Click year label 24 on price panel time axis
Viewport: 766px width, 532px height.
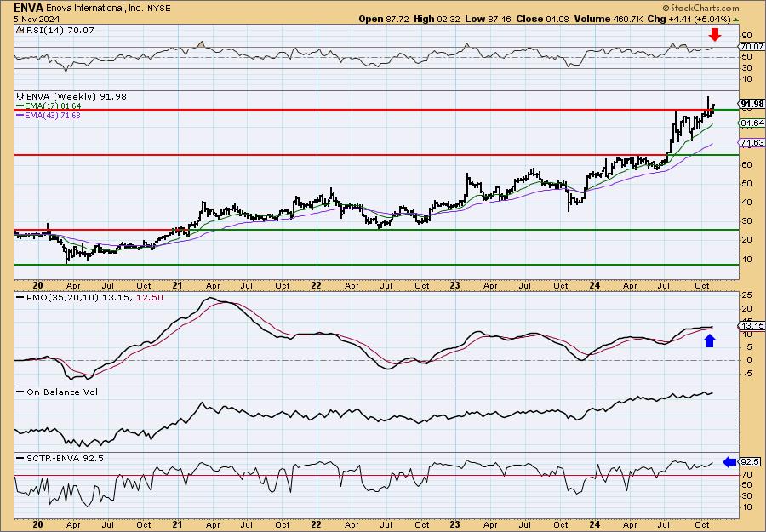[594, 285]
